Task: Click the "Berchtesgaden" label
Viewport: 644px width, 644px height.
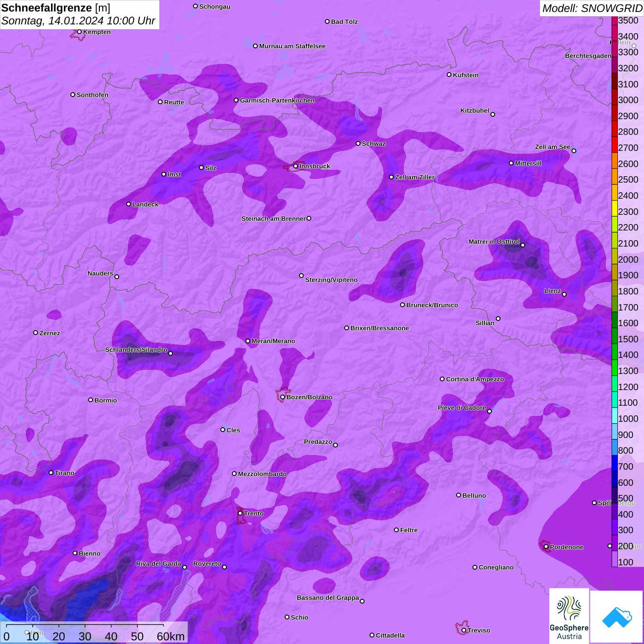Action: click(x=588, y=56)
